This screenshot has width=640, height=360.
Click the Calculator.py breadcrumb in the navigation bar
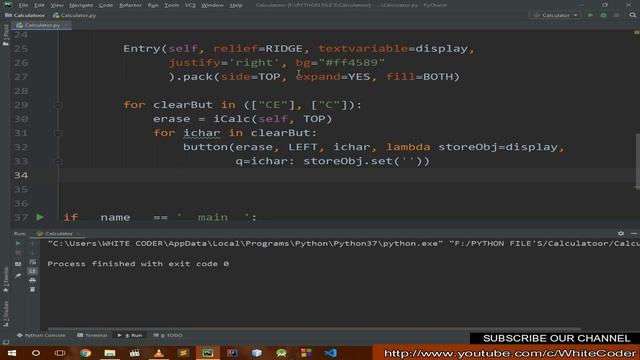(x=75, y=16)
